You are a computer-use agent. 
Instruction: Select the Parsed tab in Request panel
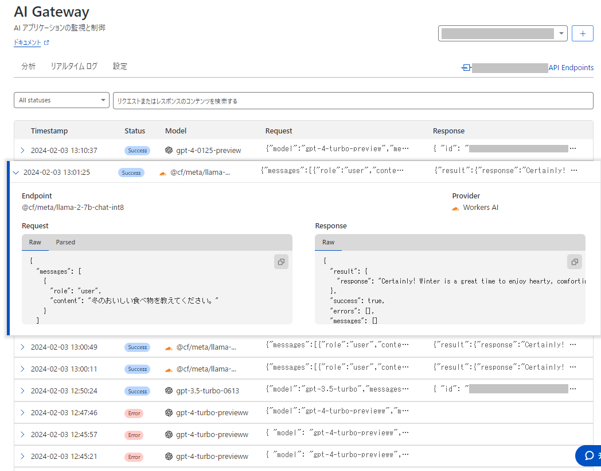[x=66, y=242]
